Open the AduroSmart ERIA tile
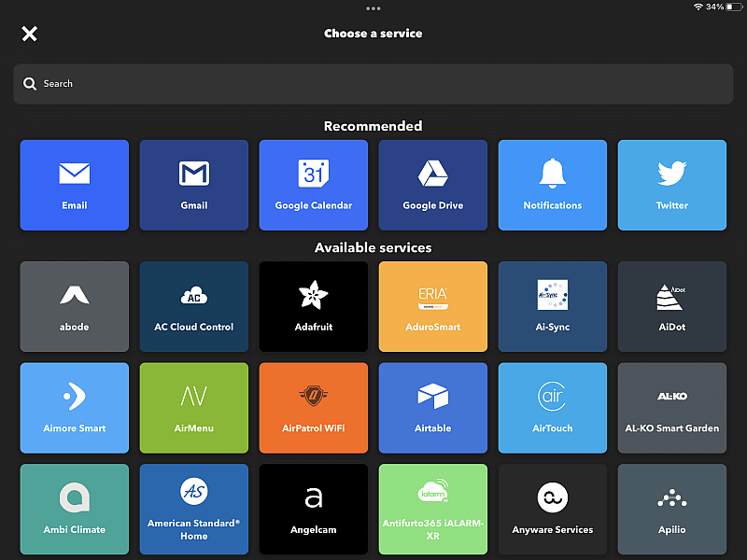This screenshot has height=560, width=747. pos(433,307)
